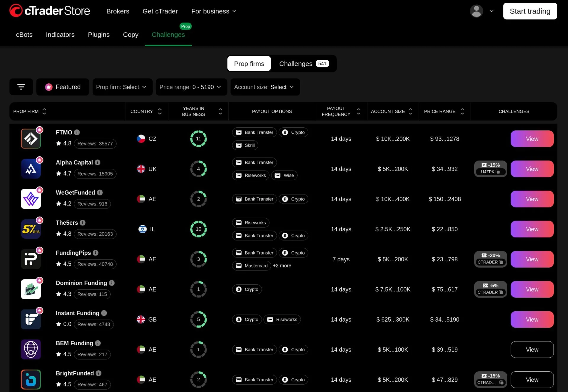Screen dimensions: 568x392
Task: Switch to Prop firms view
Action: [249, 64]
